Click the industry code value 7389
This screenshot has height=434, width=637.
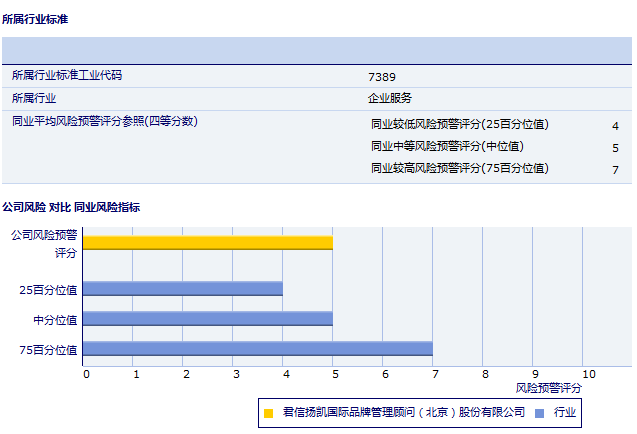pyautogui.click(x=382, y=76)
